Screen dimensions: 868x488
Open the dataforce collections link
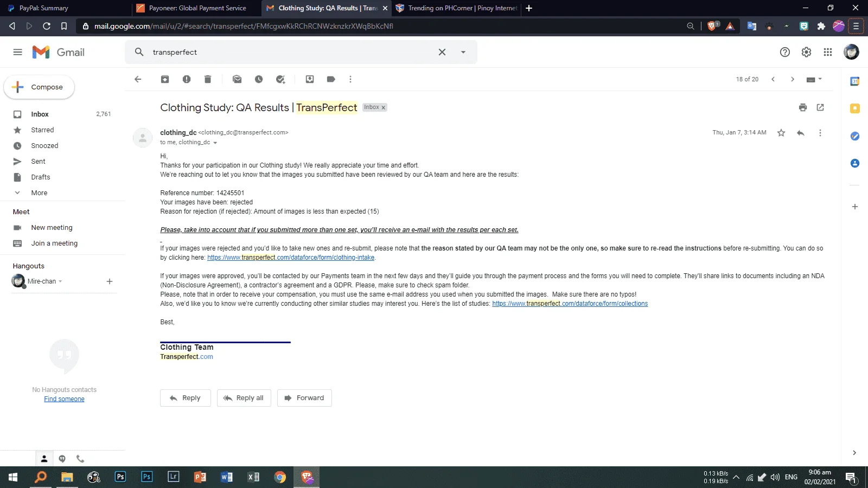570,304
